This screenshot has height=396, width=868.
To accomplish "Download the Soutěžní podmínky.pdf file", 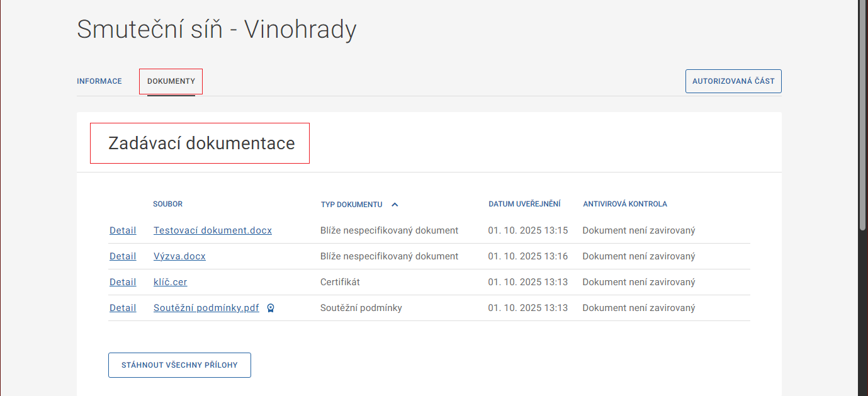I will click(x=206, y=308).
